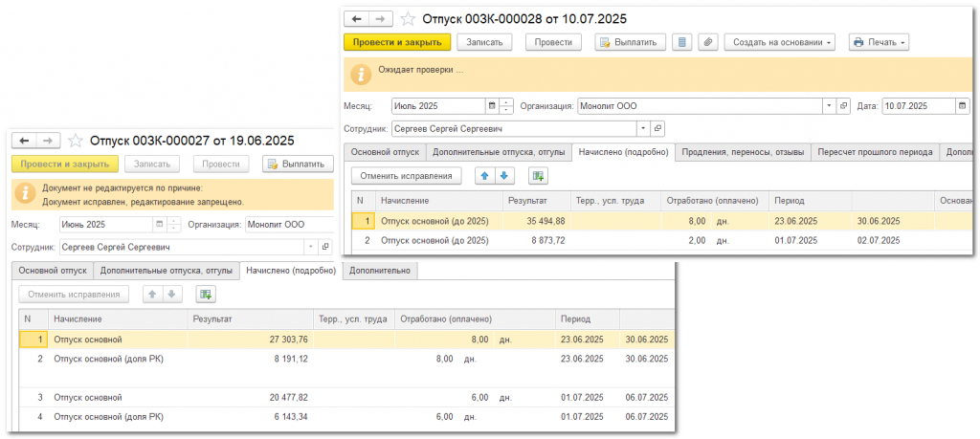Open attached files via the paperclip icon

(708, 42)
